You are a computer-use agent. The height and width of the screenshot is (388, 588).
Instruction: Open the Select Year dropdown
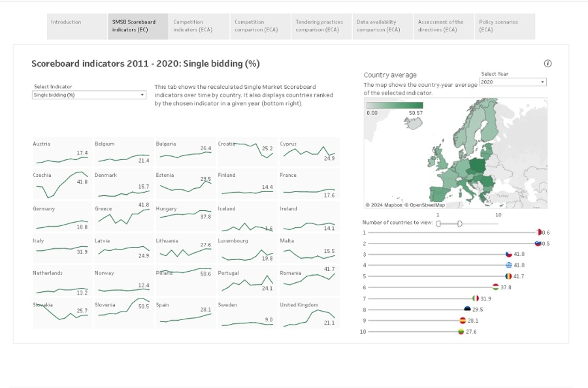click(512, 82)
